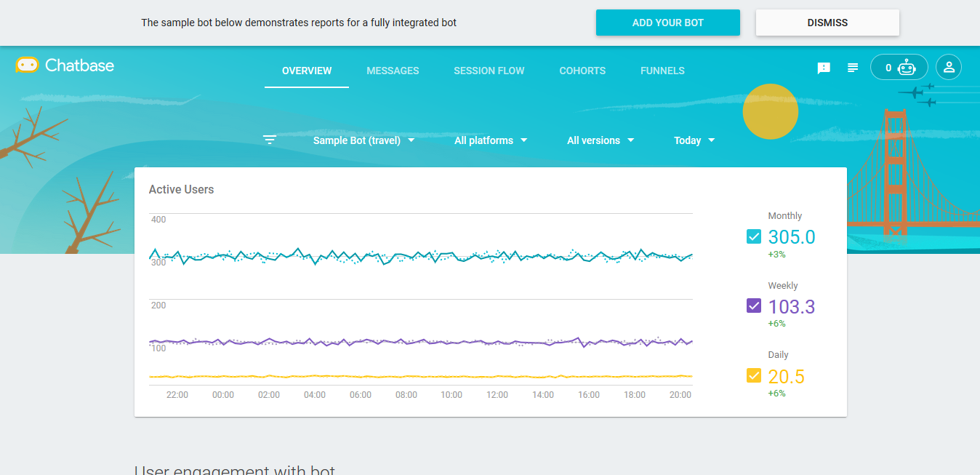
Task: Click the 22:00 time axis label
Action: point(177,395)
